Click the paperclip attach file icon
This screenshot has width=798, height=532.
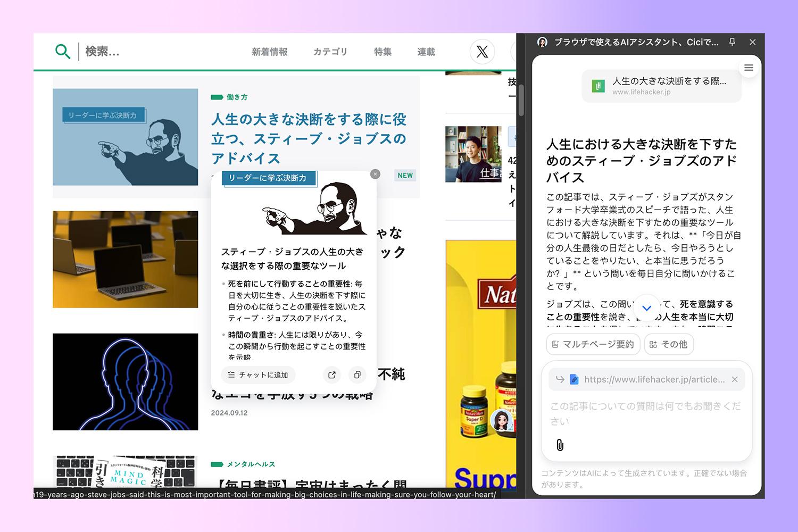tap(560, 445)
